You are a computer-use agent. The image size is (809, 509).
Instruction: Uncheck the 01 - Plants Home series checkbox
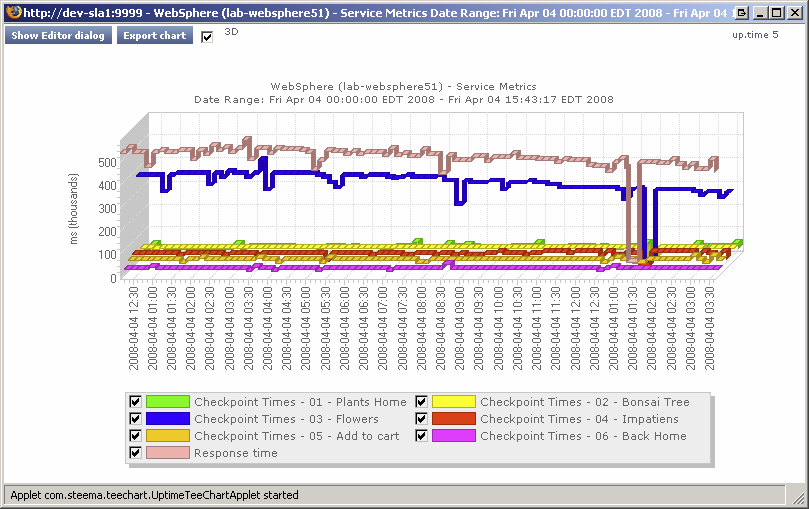click(x=135, y=402)
